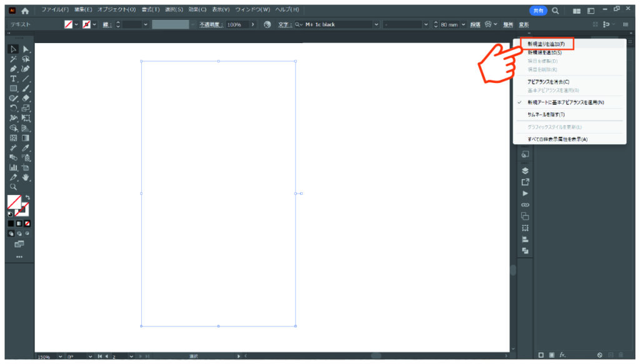
Task: Click the 段落 paragraph link
Action: [x=475, y=24]
